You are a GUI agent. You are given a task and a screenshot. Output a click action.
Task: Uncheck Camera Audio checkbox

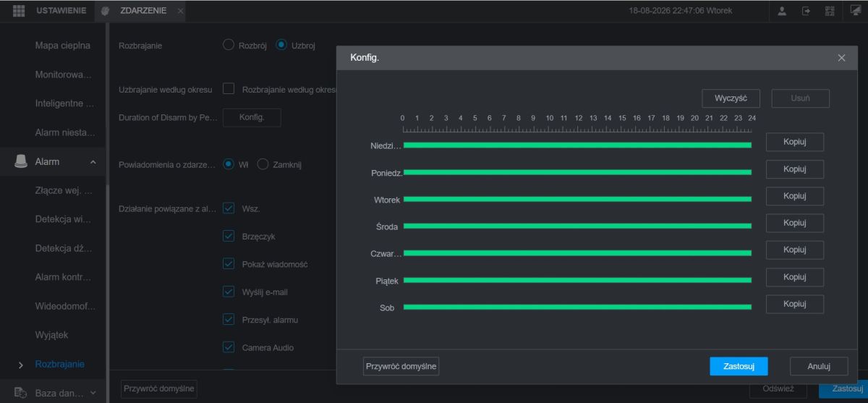(229, 347)
